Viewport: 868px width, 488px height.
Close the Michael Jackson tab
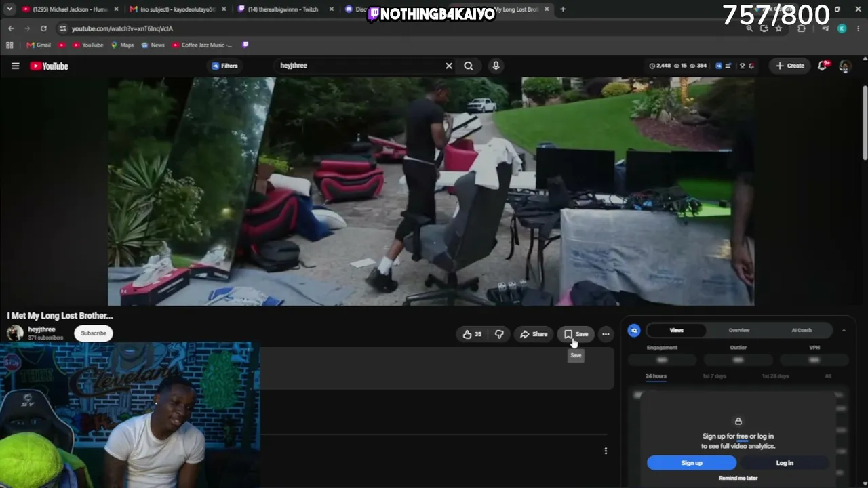coord(116,9)
